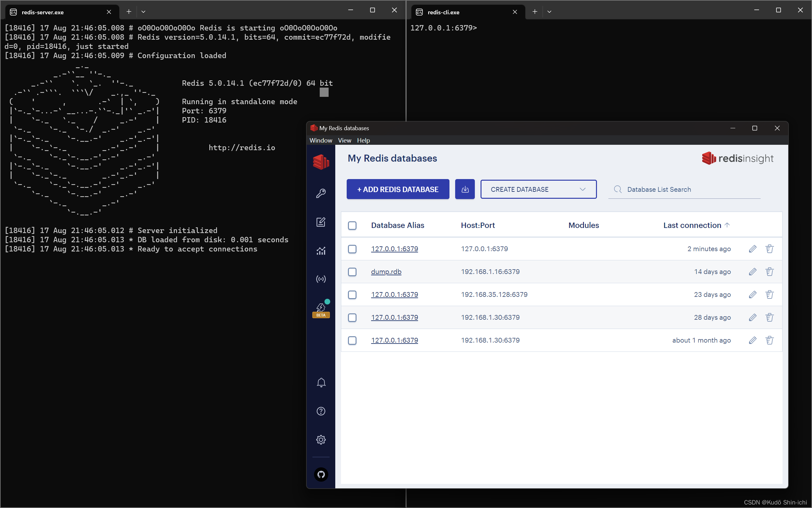Check the box for 192.168.35.128:6379 row
This screenshot has width=812, height=508.
click(x=352, y=295)
